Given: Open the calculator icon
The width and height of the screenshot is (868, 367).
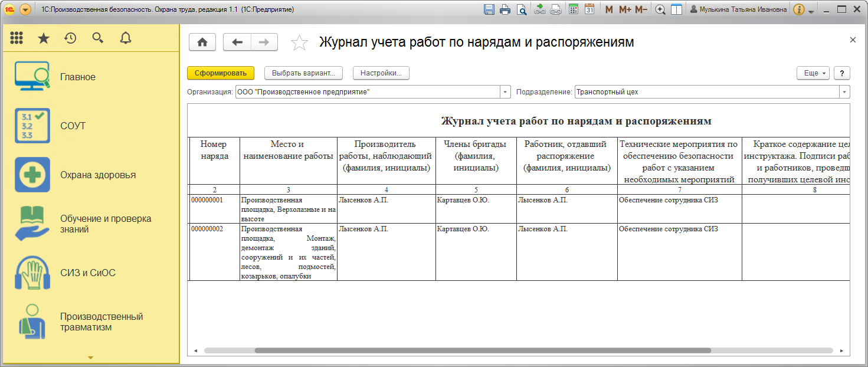Looking at the screenshot, I should (x=573, y=9).
